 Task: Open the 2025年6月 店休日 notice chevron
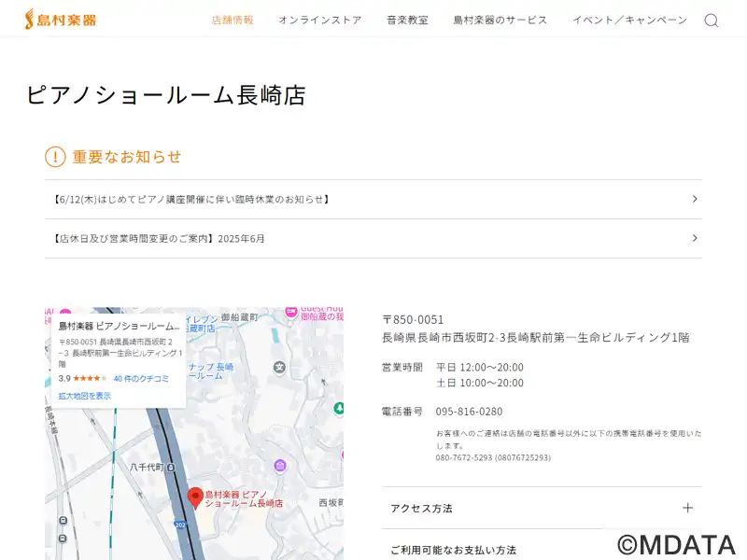click(x=695, y=238)
